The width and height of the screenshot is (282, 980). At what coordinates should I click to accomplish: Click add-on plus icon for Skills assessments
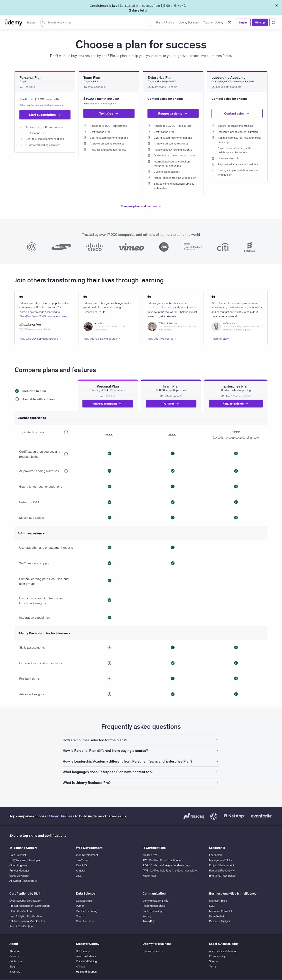(x=109, y=648)
